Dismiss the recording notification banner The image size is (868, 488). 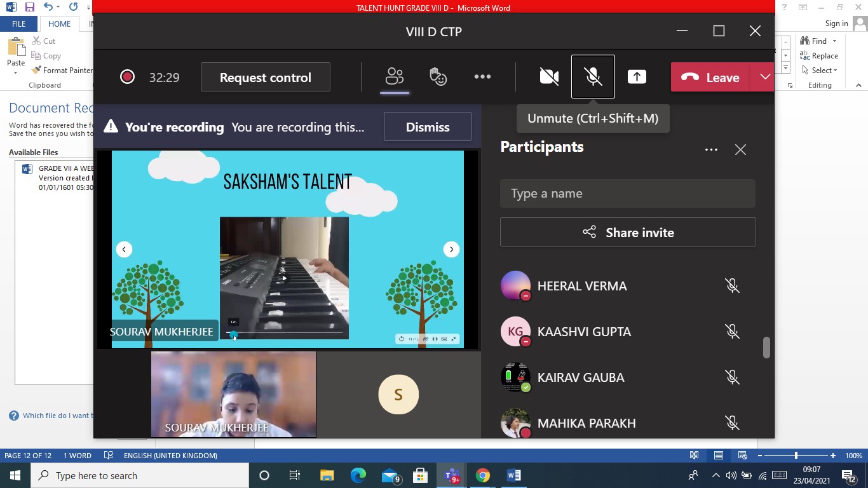click(x=428, y=126)
